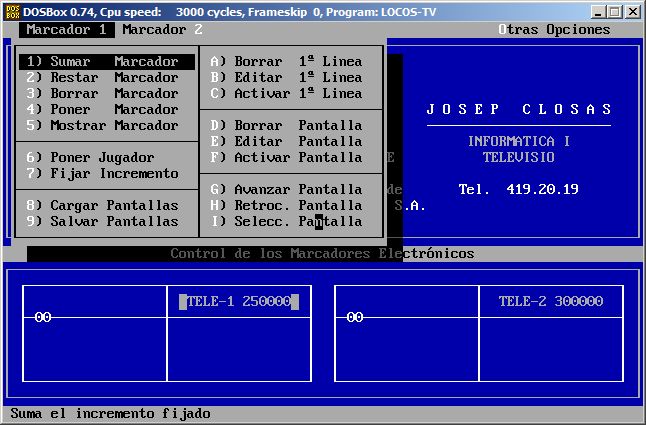Choose Avanzar Pantalla entry

(x=286, y=190)
